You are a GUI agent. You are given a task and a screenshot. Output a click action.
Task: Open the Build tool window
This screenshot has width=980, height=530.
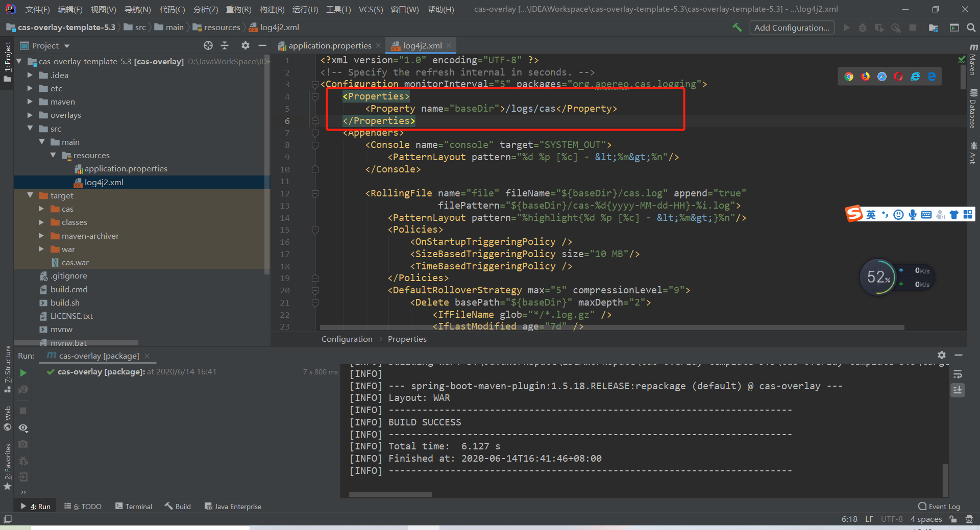(178, 507)
